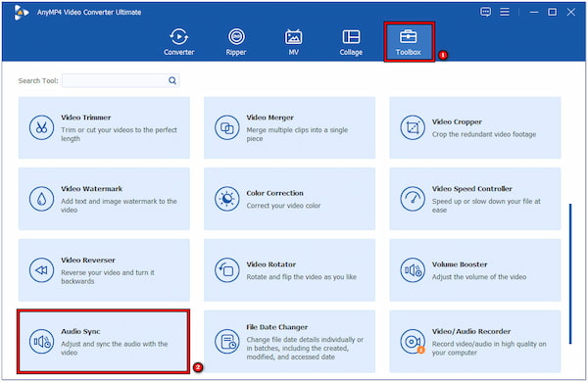This screenshot has width=588, height=382.
Task: Click the vertical scrollbar thumb on the right
Action: (570, 273)
